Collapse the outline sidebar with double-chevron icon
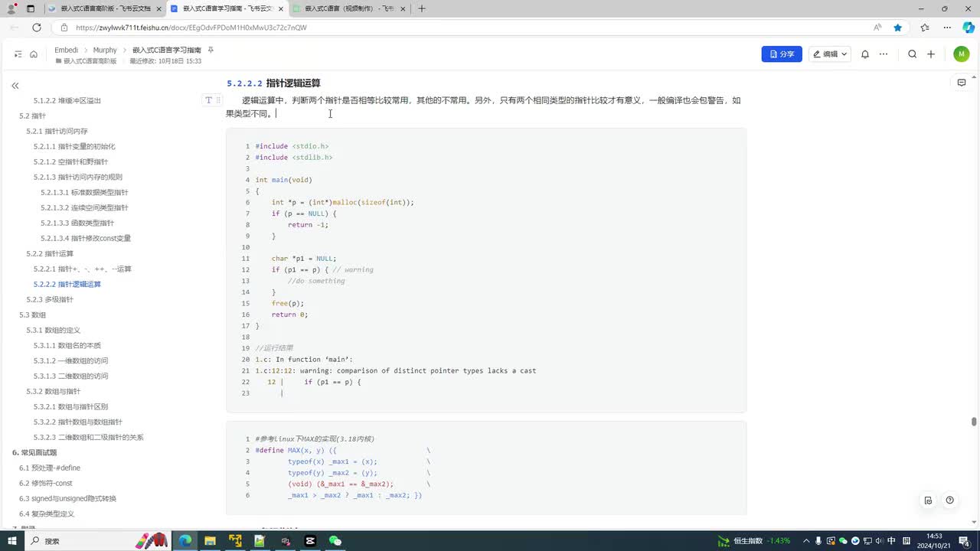This screenshot has width=980, height=551. click(15, 86)
